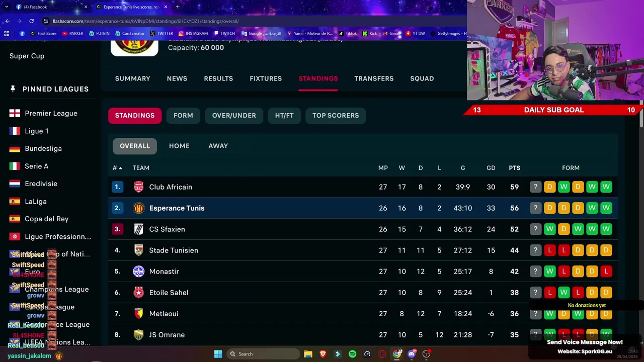Launch Brave browser from taskbar
644x362 pixels.
click(323, 354)
